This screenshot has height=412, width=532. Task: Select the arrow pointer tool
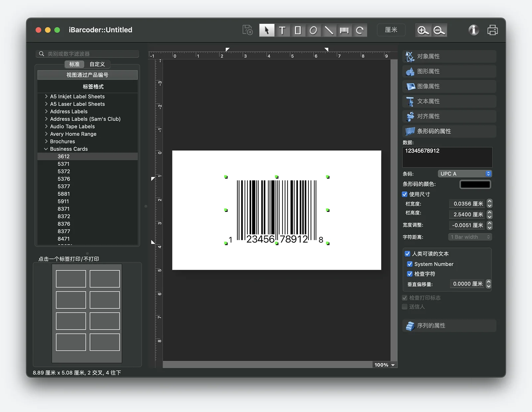267,30
